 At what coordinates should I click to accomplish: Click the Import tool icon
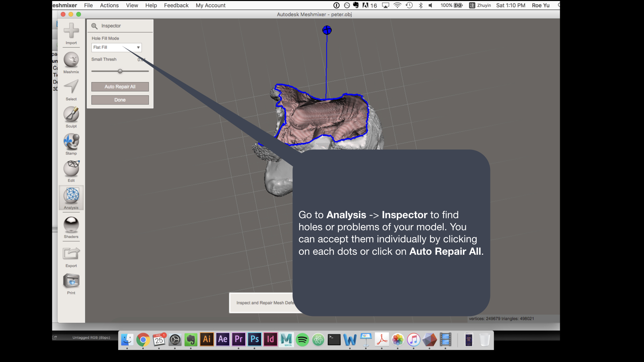[71, 31]
